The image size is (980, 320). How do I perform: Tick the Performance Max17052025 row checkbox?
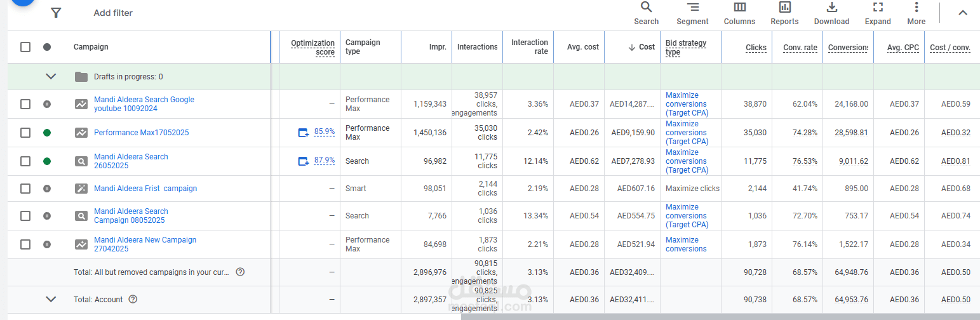point(25,133)
